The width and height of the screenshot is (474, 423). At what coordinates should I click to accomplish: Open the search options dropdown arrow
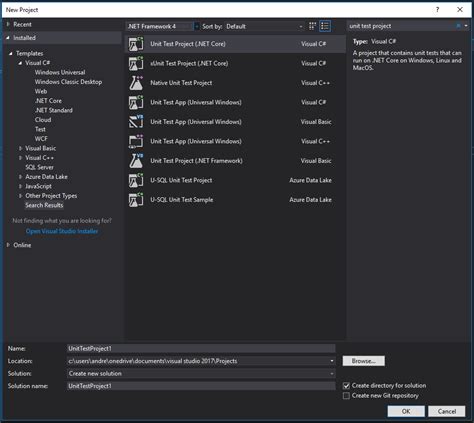pos(466,26)
